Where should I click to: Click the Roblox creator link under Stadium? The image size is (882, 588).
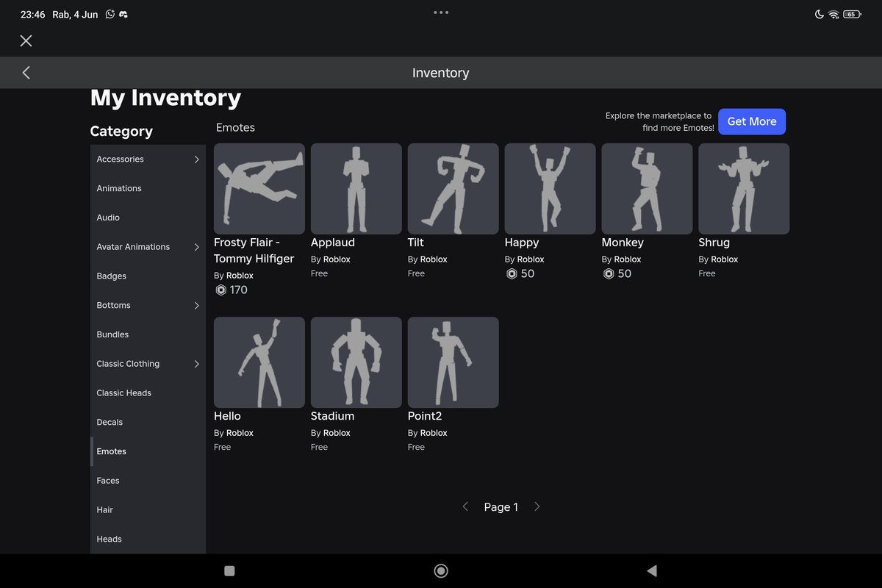pyautogui.click(x=337, y=433)
